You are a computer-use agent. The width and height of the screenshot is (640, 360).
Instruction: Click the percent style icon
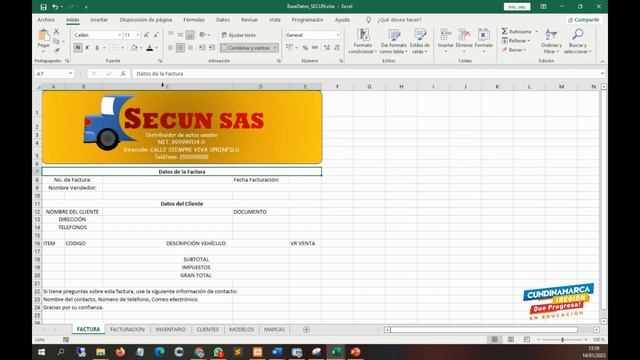coord(305,48)
